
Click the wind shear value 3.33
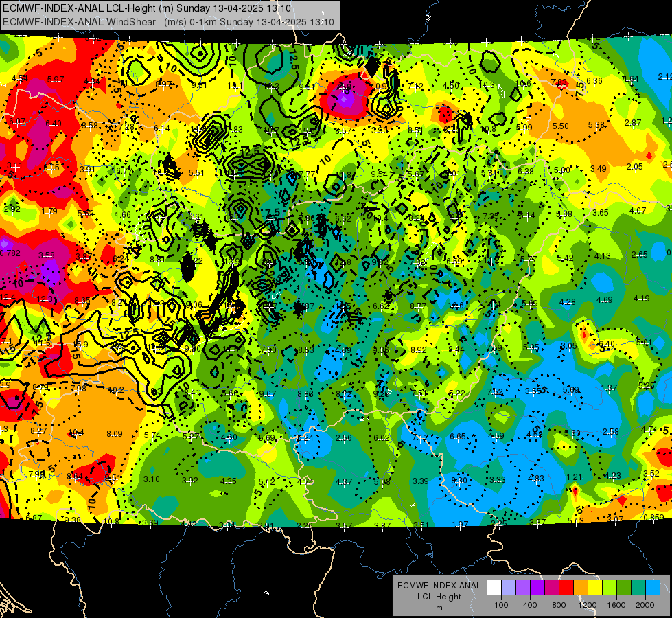497,479
